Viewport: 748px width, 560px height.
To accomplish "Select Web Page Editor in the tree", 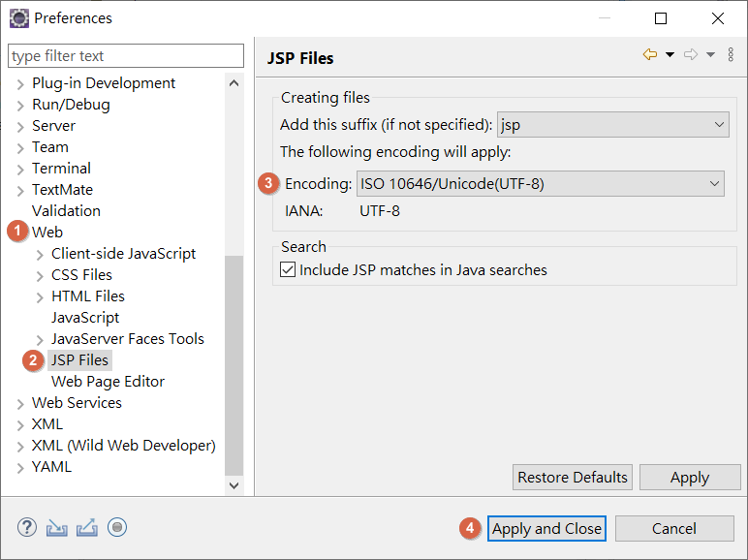I will [108, 382].
